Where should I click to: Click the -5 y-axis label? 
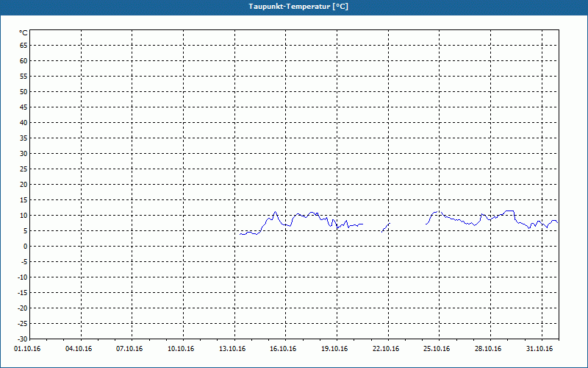coord(24,262)
